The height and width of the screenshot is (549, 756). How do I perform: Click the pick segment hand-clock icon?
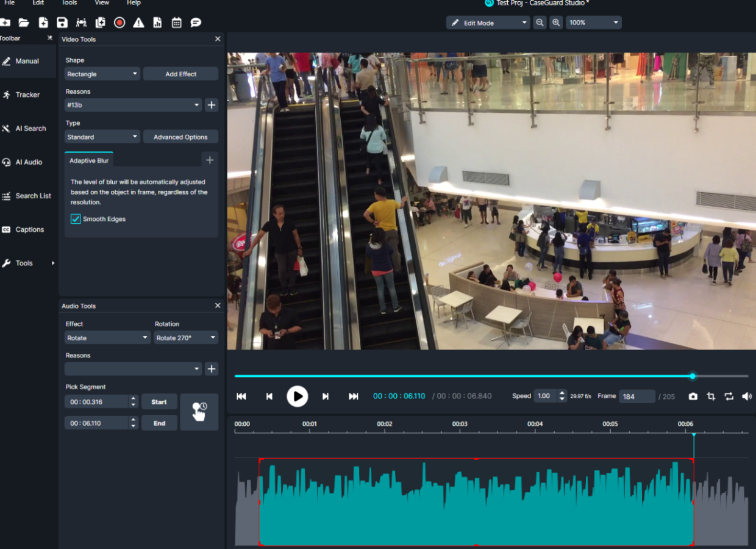click(199, 412)
